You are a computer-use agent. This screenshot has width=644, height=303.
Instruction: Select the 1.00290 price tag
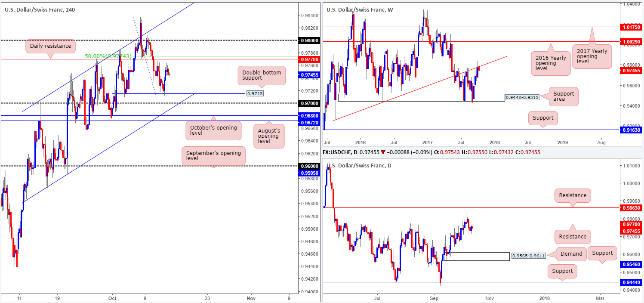point(631,42)
